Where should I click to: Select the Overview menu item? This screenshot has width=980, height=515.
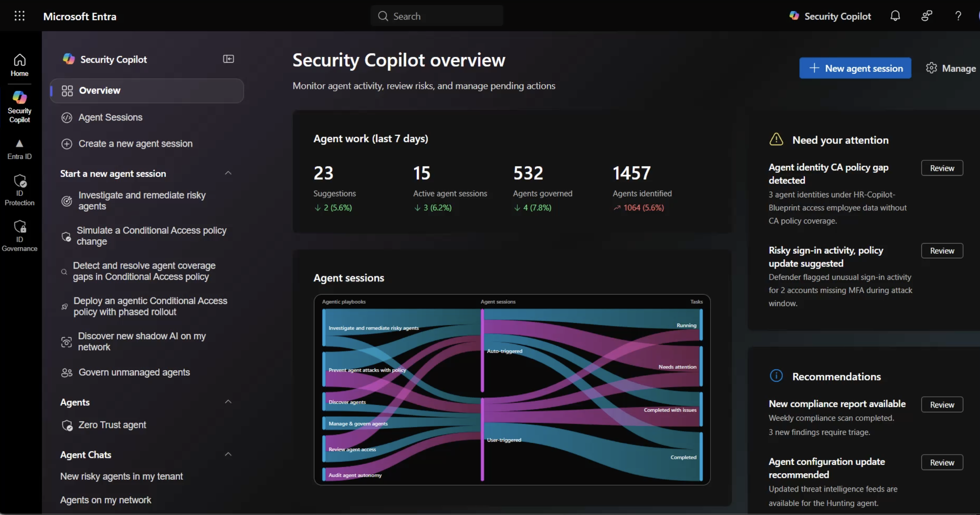pos(147,90)
